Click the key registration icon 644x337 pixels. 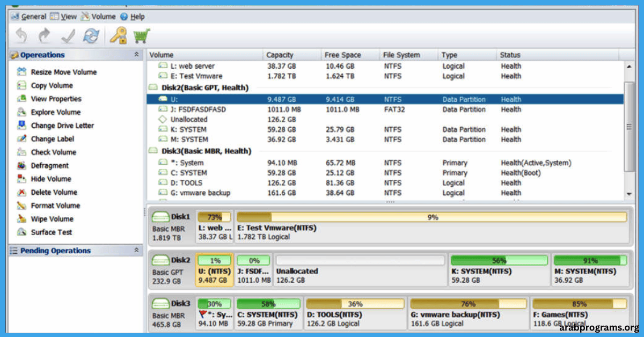click(x=118, y=36)
